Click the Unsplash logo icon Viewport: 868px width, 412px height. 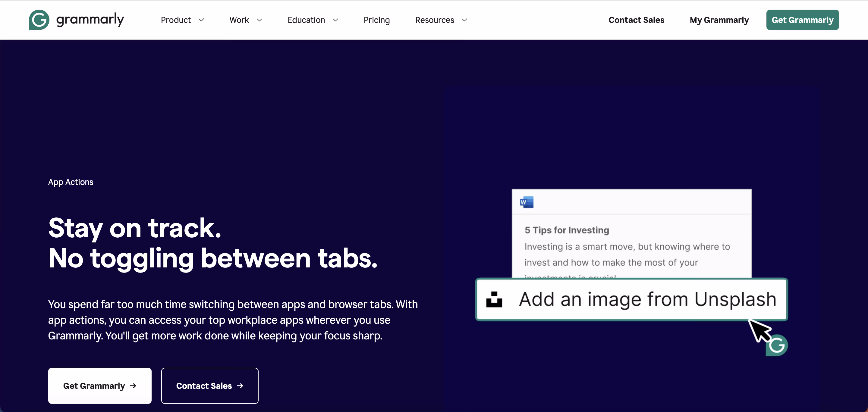494,299
